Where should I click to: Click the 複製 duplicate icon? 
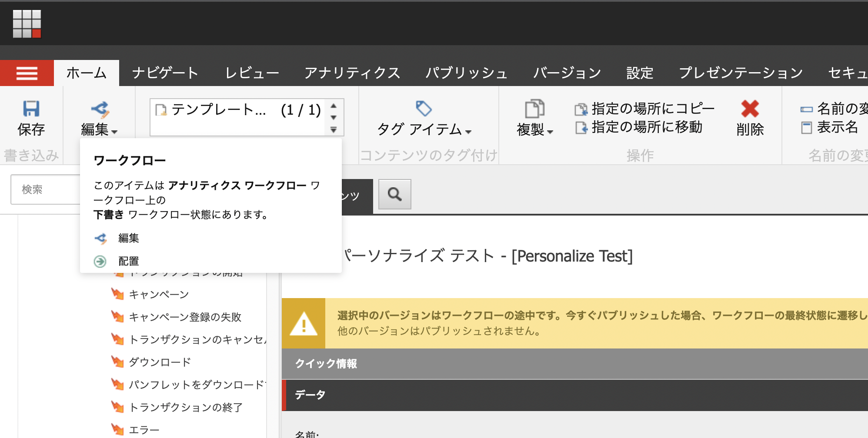coord(534,109)
